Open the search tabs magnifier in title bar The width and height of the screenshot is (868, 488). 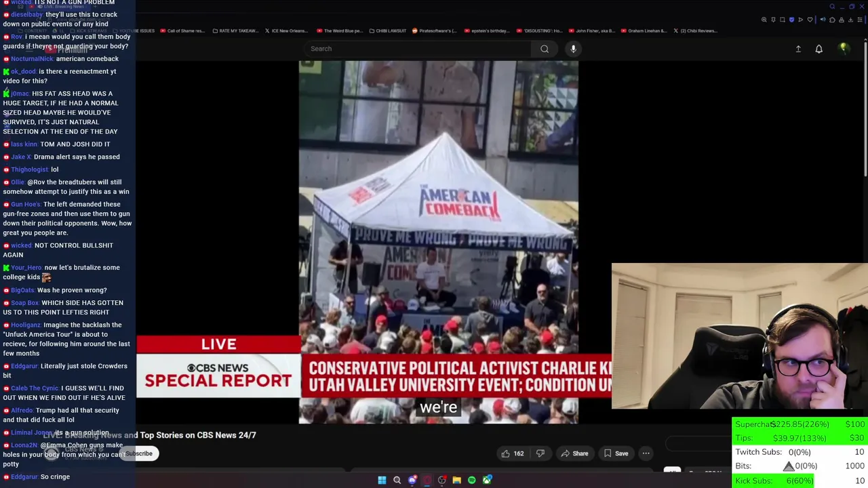(832, 7)
